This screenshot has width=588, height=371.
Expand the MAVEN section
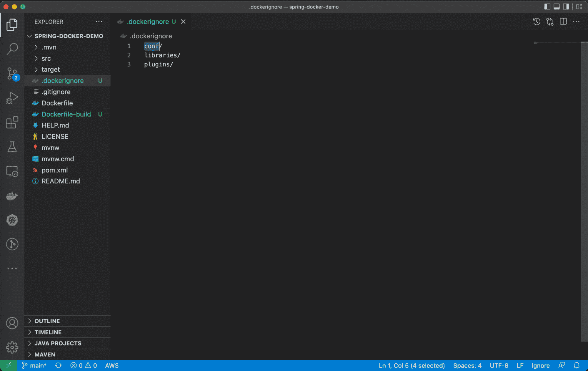pyautogui.click(x=45, y=354)
